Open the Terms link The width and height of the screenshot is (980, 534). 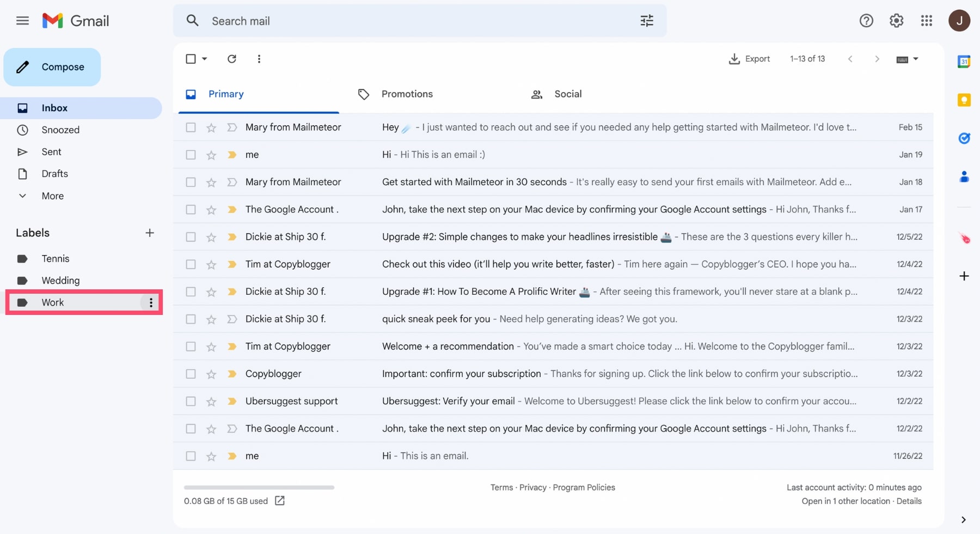[x=501, y=488]
